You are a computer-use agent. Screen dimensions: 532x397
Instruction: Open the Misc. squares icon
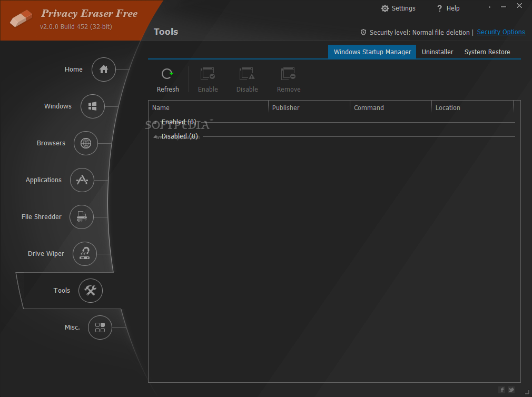100,327
